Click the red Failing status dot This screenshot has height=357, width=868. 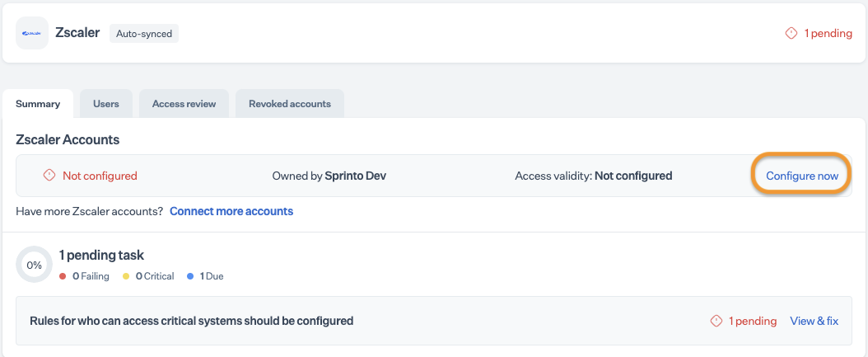point(63,276)
